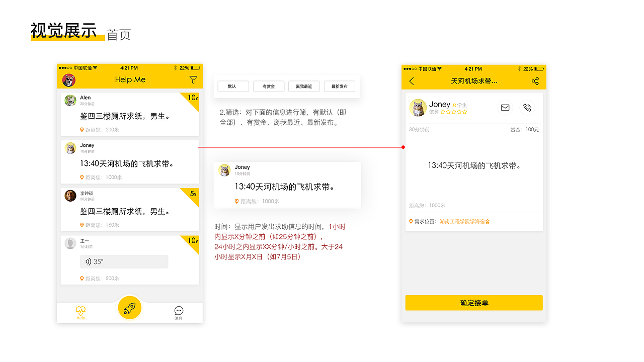Click the star rating next to 信誉
The width and height of the screenshot is (644, 362).
pos(454,112)
